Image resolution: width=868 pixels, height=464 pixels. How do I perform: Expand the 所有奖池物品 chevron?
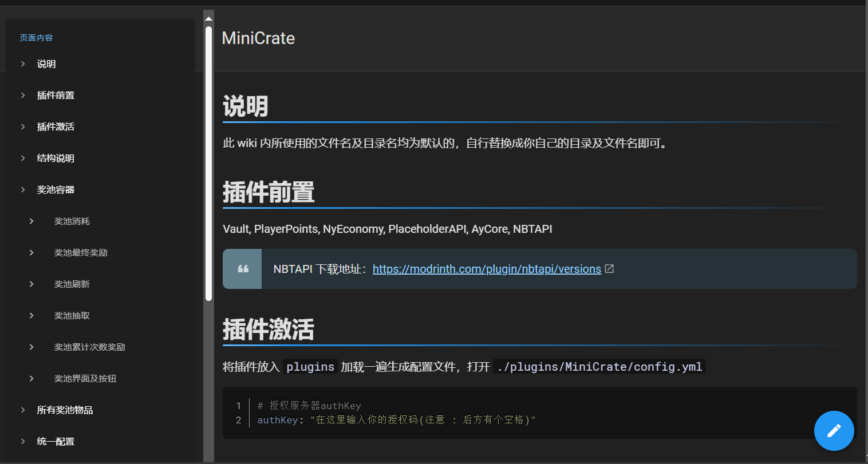coord(23,410)
